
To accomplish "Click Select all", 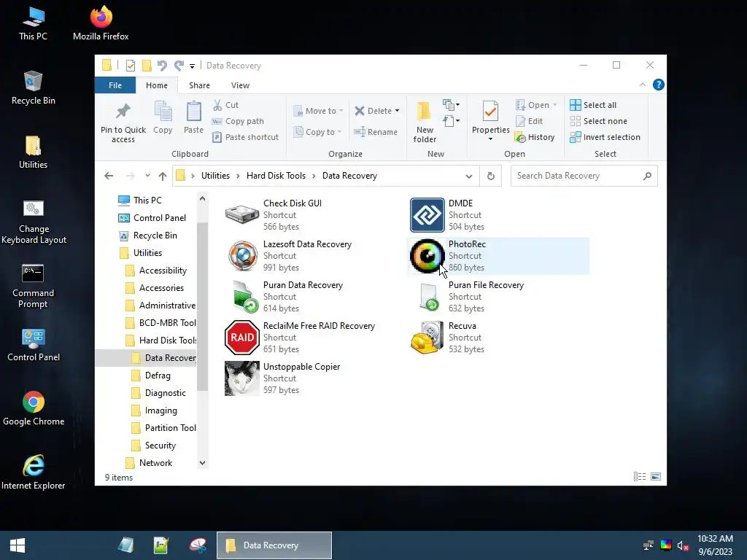I will tap(593, 105).
